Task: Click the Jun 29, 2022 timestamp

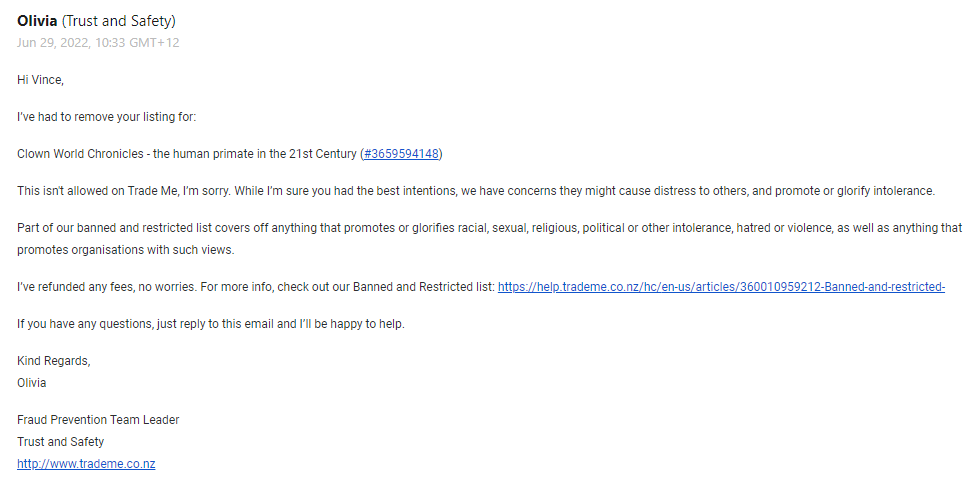Action: tap(98, 43)
